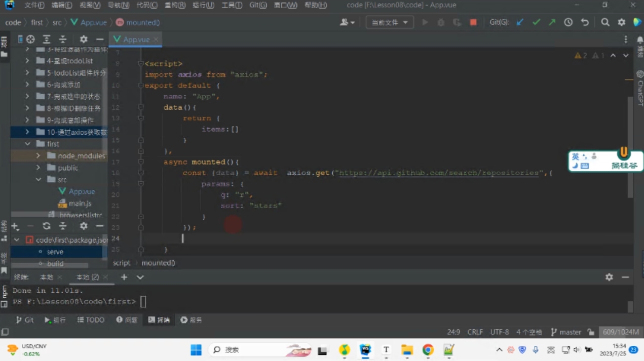This screenshot has width=644, height=361.
Task: Open the api.github.com URL link in code
Action: click(439, 173)
